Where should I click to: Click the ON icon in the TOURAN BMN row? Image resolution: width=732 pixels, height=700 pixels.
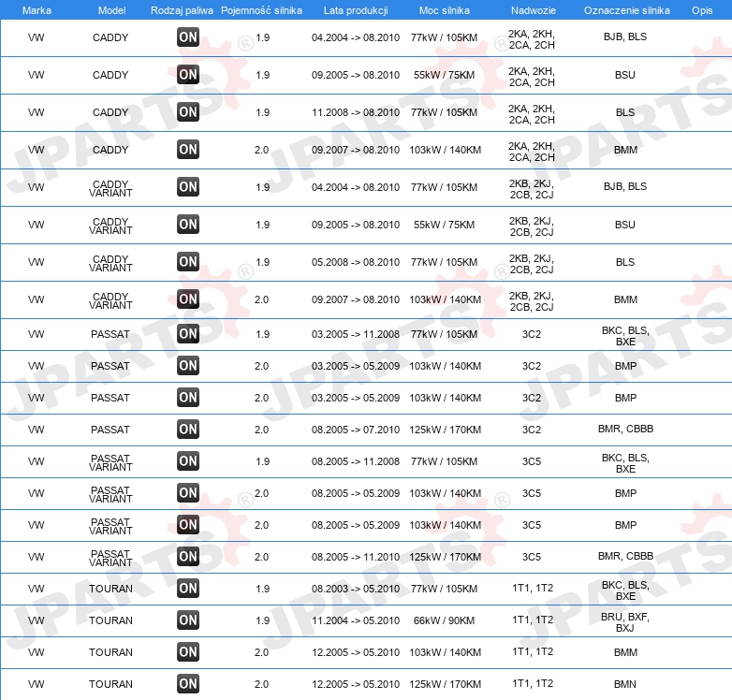coord(188,684)
